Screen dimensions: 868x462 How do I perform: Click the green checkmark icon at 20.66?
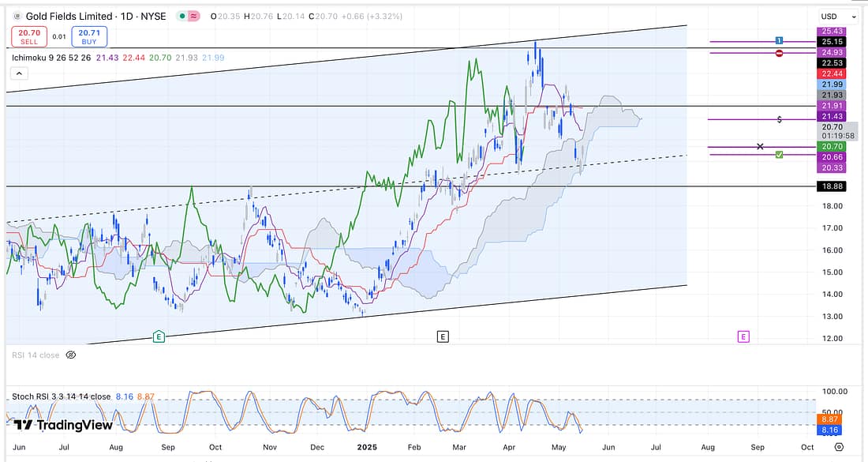click(x=780, y=154)
